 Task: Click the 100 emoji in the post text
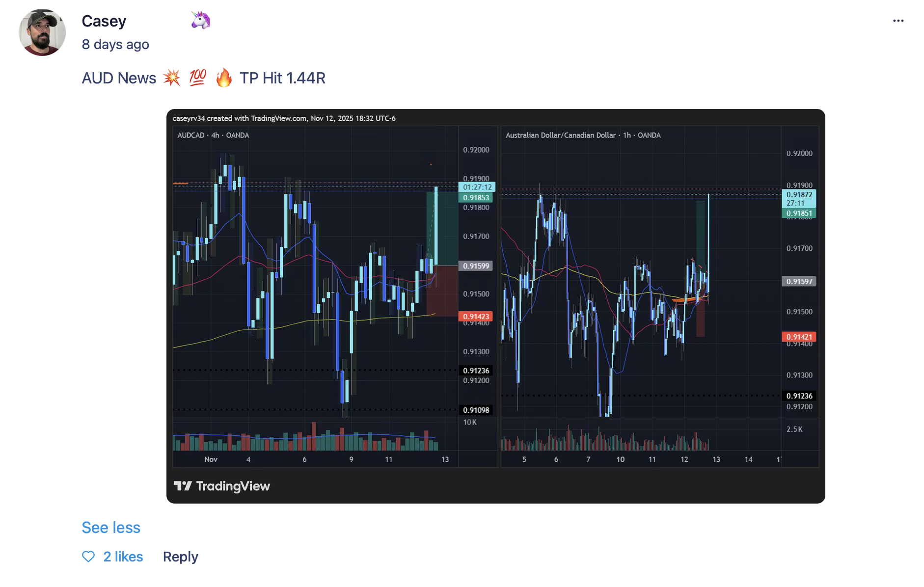click(198, 78)
